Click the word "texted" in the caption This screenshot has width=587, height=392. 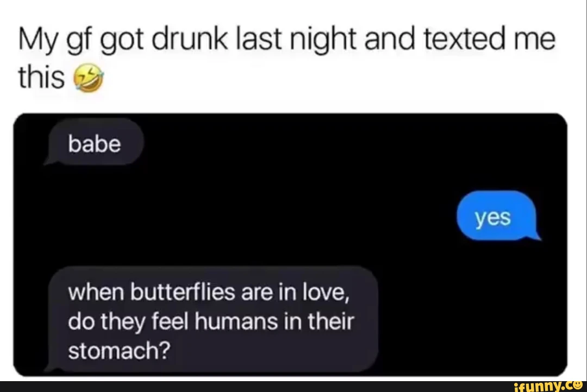[465, 40]
